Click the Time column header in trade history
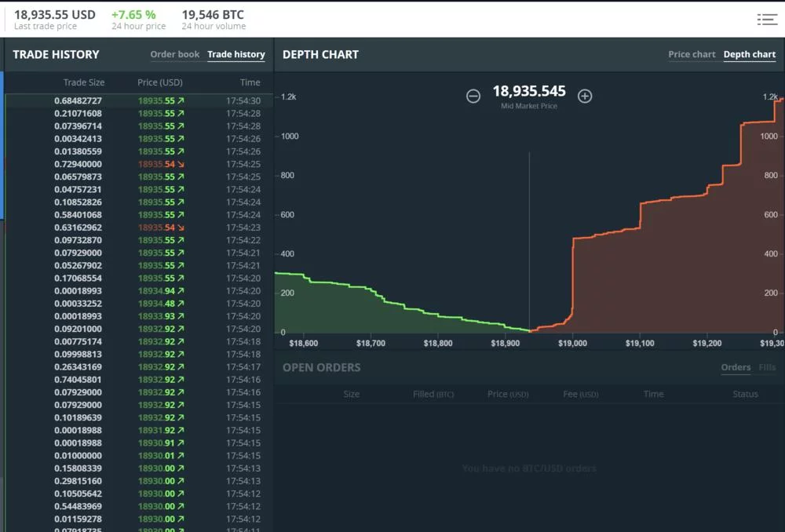 pyautogui.click(x=250, y=82)
